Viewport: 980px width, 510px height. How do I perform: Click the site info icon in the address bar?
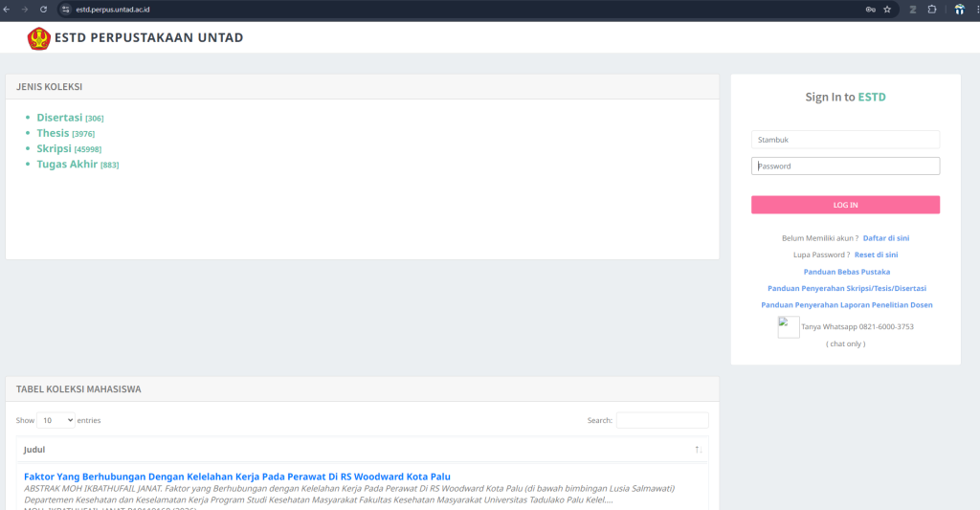click(x=66, y=9)
